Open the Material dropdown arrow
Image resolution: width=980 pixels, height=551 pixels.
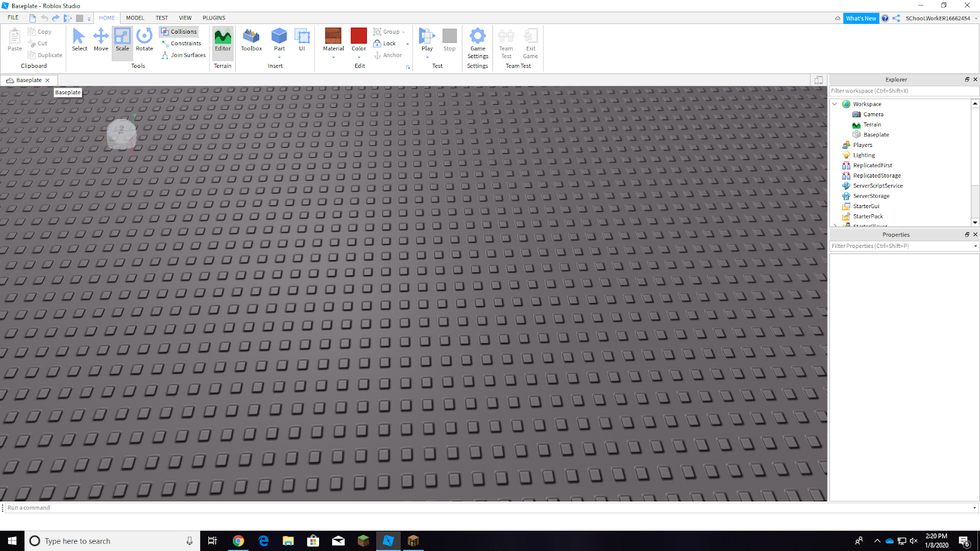point(333,58)
